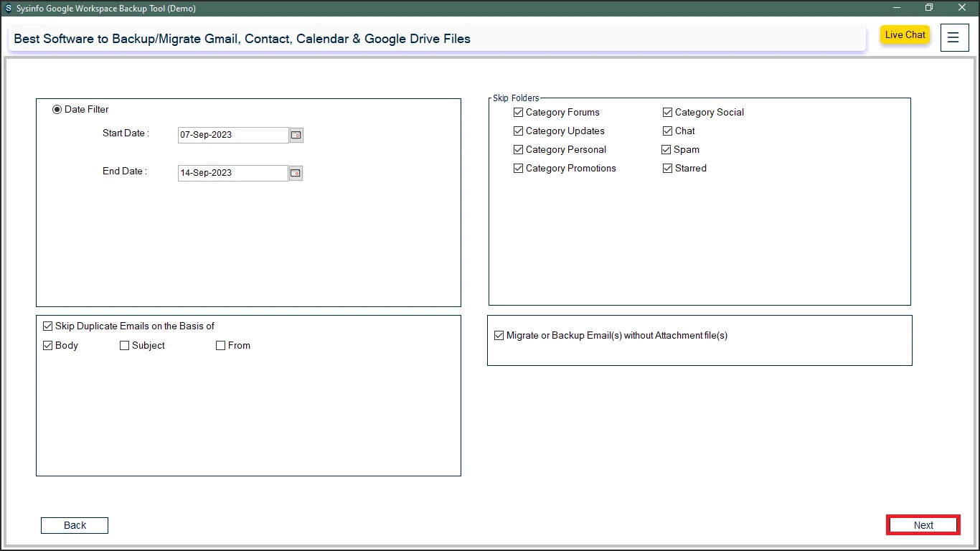Image resolution: width=980 pixels, height=551 pixels.
Task: Toggle the Chat folder checkbox
Action: (x=668, y=131)
